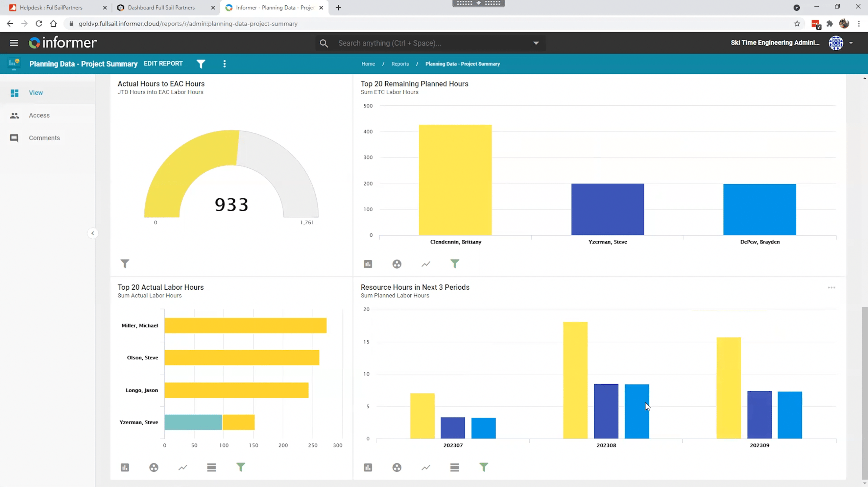This screenshot has height=487, width=868.
Task: Expand the Ski Time Engineering account dropdown
Action: coord(851,43)
